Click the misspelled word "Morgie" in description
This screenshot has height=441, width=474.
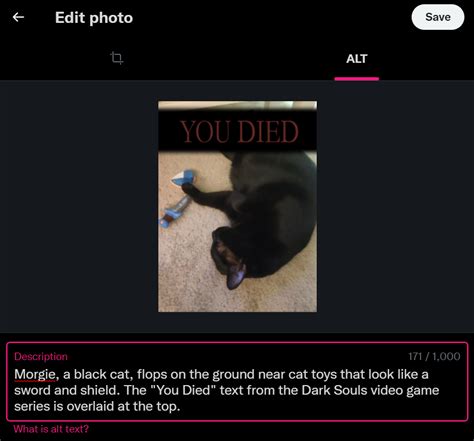(x=35, y=375)
